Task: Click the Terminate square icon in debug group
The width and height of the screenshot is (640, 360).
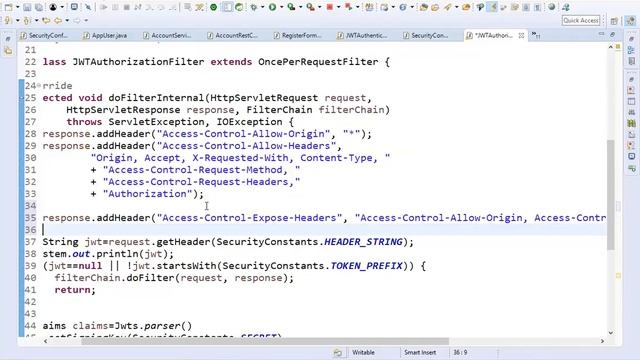Action: point(127,7)
